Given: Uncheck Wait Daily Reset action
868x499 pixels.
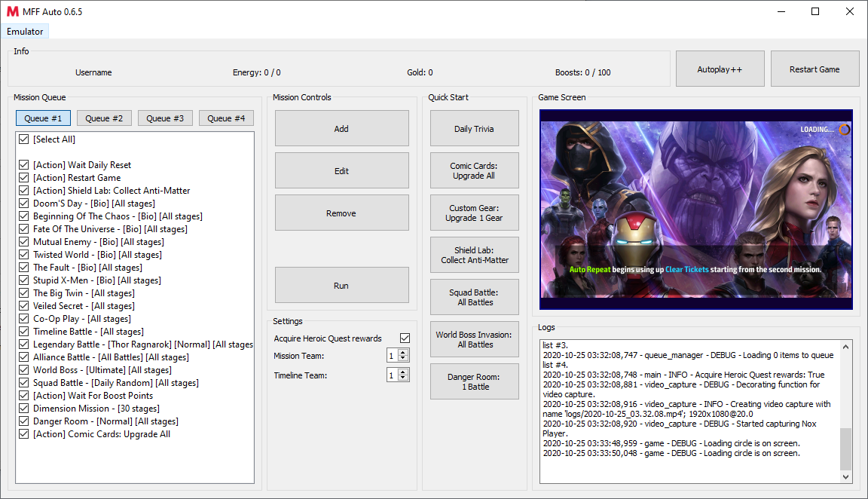Looking at the screenshot, I should [x=24, y=164].
